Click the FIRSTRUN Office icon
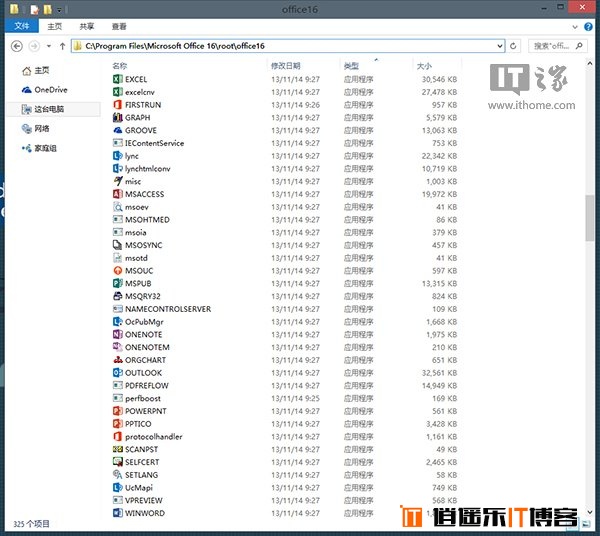600x536 pixels. coord(117,104)
